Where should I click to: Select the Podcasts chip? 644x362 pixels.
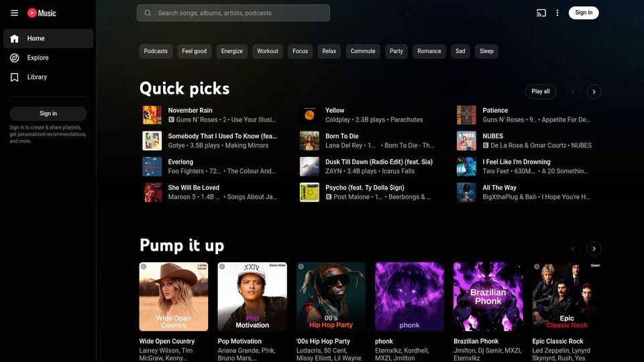click(156, 52)
